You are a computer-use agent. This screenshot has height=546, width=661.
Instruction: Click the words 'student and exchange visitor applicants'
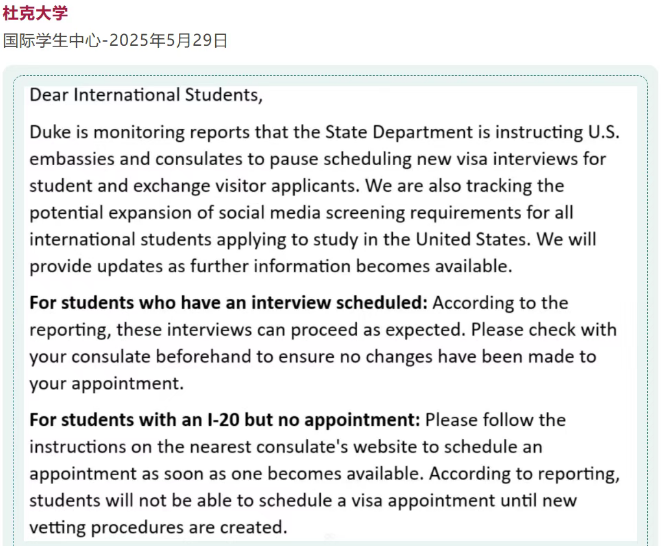tap(194, 186)
